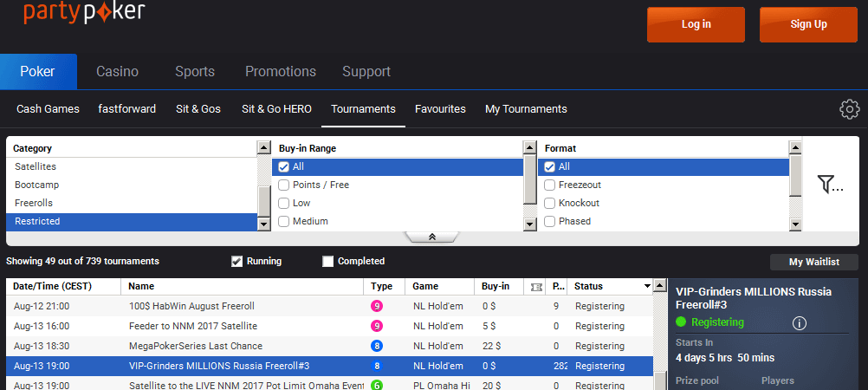Toggle the Running tournaments checkbox
Viewport: 868px width, 390px height.
click(x=236, y=262)
